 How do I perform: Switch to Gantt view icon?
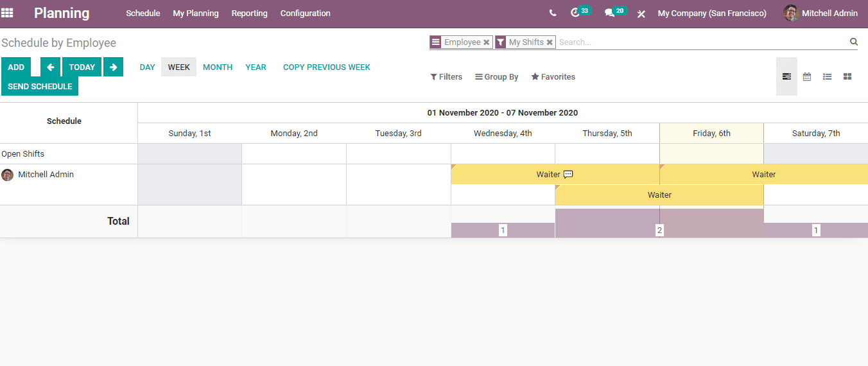786,76
